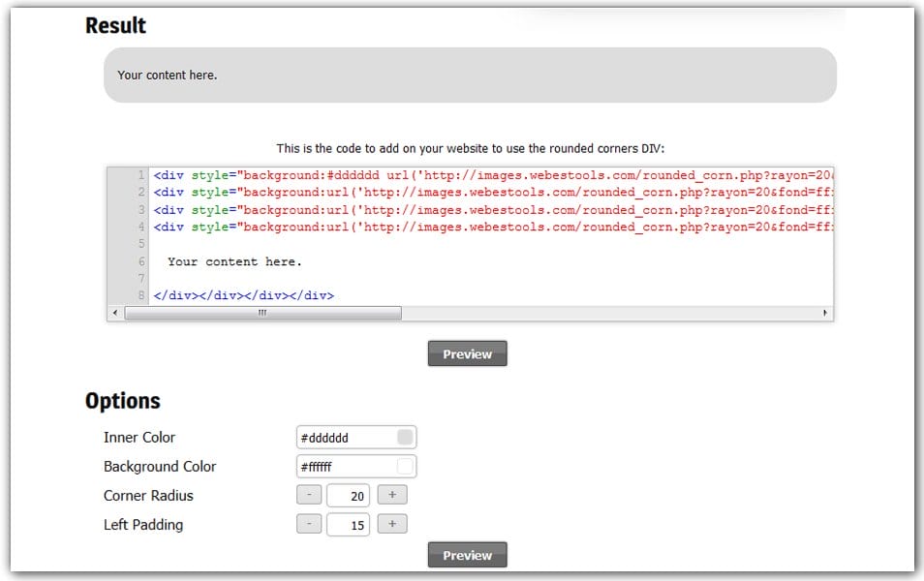Click the horizontal scrollbar thumb in code box
Image resolution: width=924 pixels, height=581 pixels.
(x=262, y=313)
